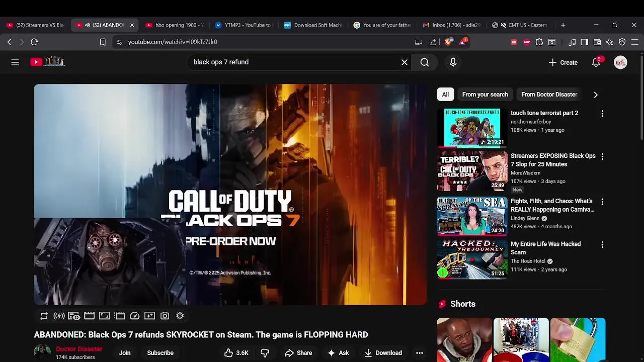Click the pop-up player icon below video

pyautogui.click(x=119, y=316)
